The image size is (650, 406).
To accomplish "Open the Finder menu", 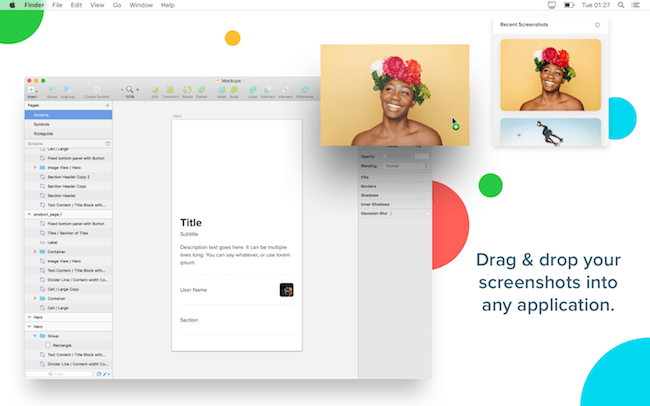I will 34,5.
